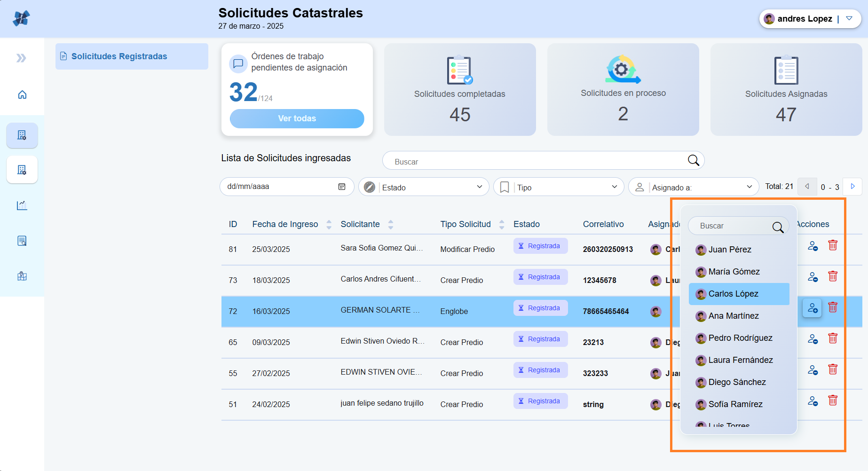Click assign user icon for request 65
The width and height of the screenshot is (868, 471).
pos(813,339)
